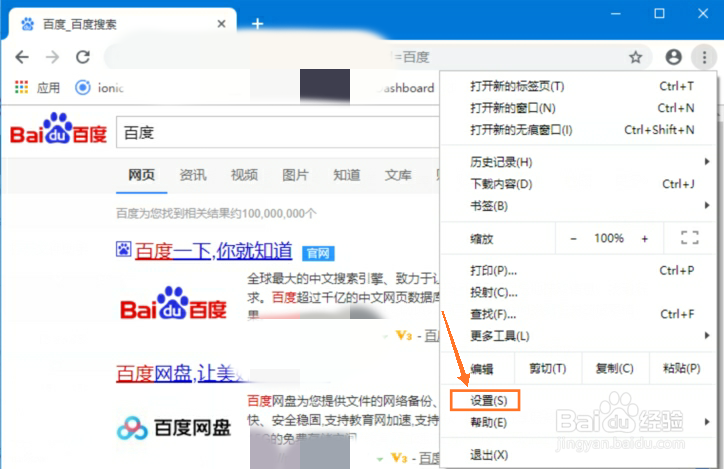Open the user profile avatar icon
724x469 pixels.
click(x=673, y=57)
